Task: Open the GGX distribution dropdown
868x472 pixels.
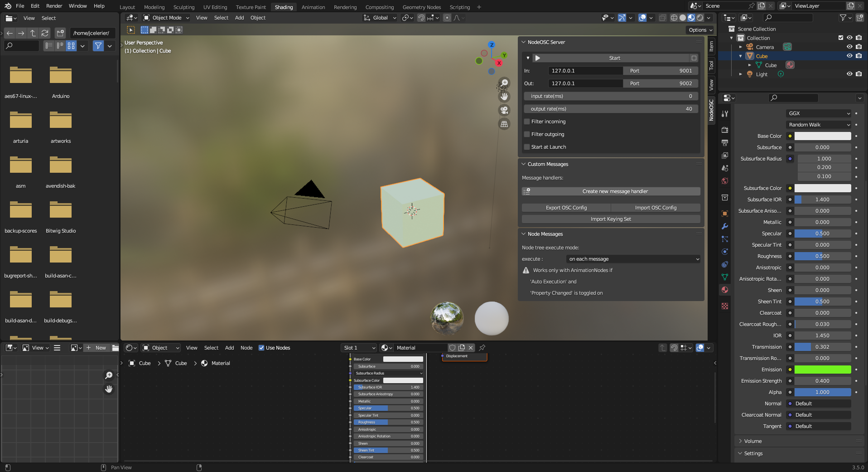Action: pyautogui.click(x=819, y=113)
